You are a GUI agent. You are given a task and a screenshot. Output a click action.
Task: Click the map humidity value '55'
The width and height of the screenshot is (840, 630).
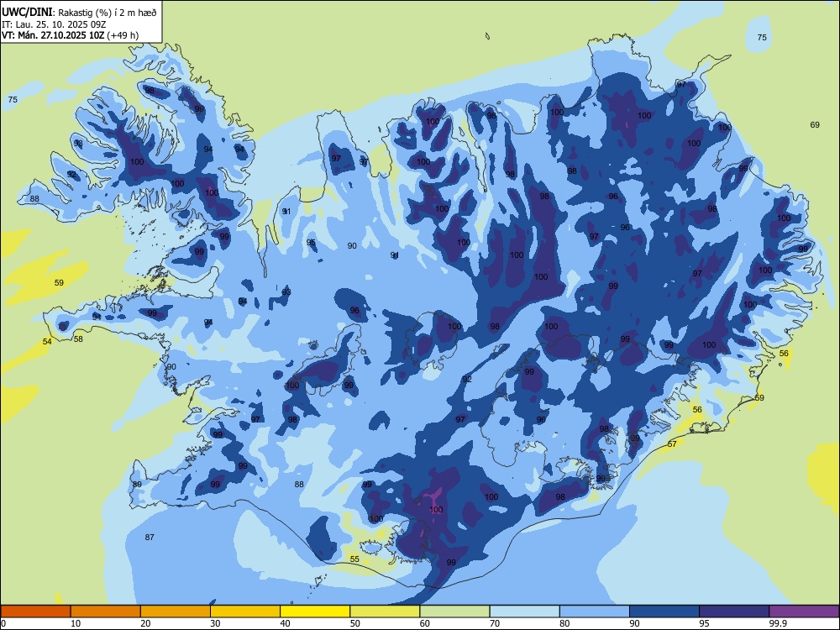(x=354, y=559)
